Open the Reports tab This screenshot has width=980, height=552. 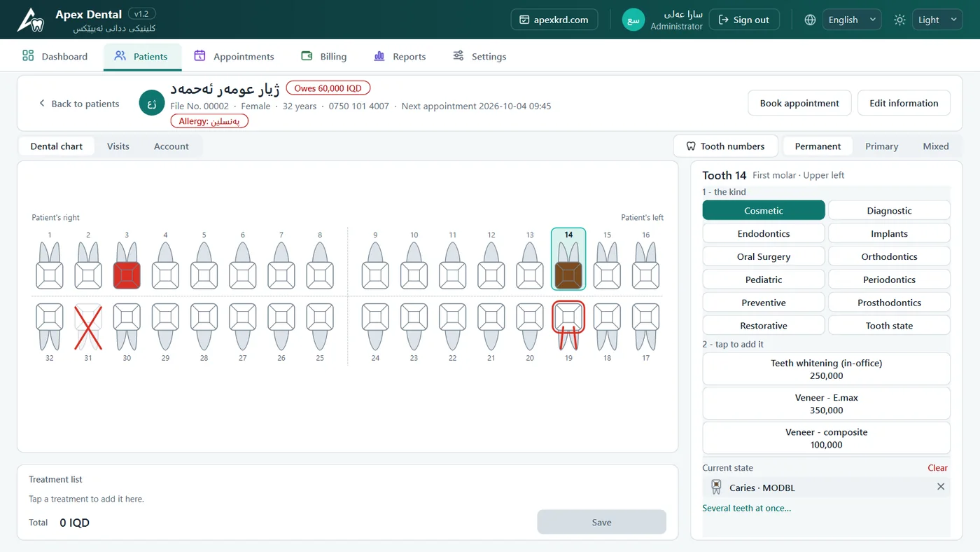click(400, 56)
